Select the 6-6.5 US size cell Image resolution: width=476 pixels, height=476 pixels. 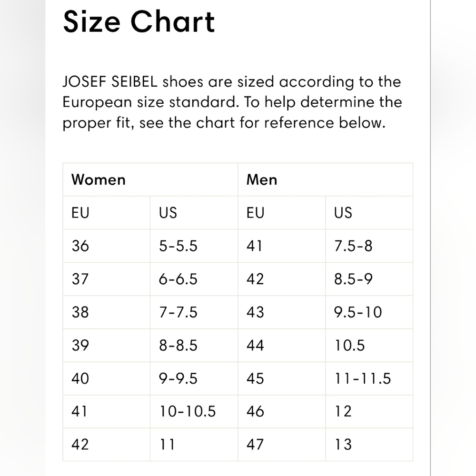click(x=194, y=279)
